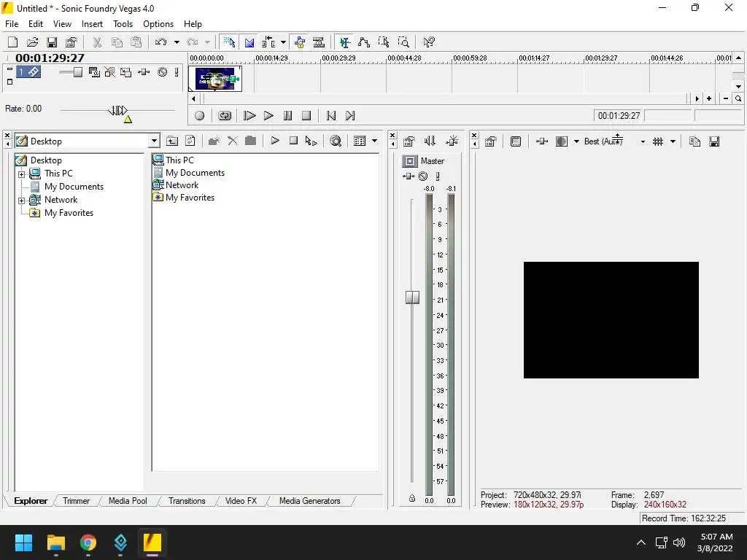Open the View menu
Viewport: 747px width, 560px height.
pos(62,24)
